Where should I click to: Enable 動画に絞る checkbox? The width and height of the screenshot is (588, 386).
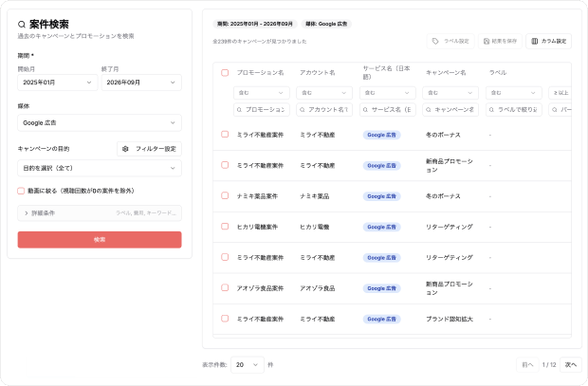[21, 191]
